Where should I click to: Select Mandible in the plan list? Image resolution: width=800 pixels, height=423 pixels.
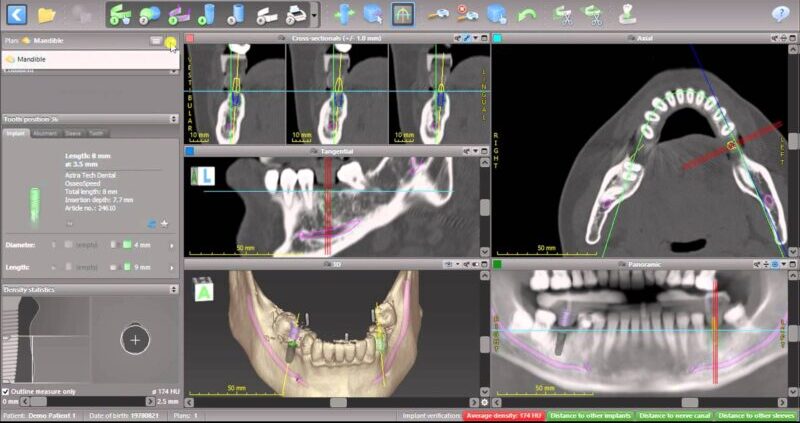coord(90,59)
